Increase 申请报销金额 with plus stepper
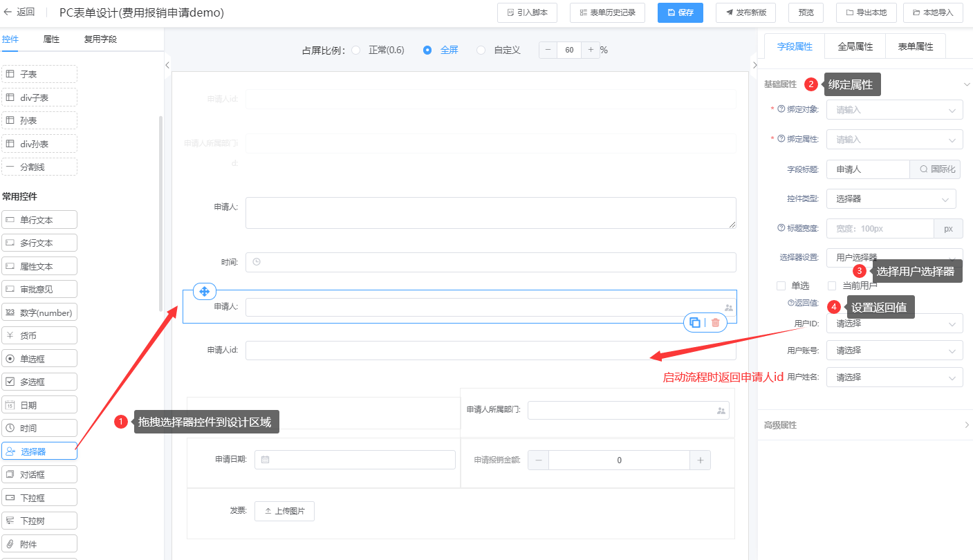 pyautogui.click(x=700, y=460)
